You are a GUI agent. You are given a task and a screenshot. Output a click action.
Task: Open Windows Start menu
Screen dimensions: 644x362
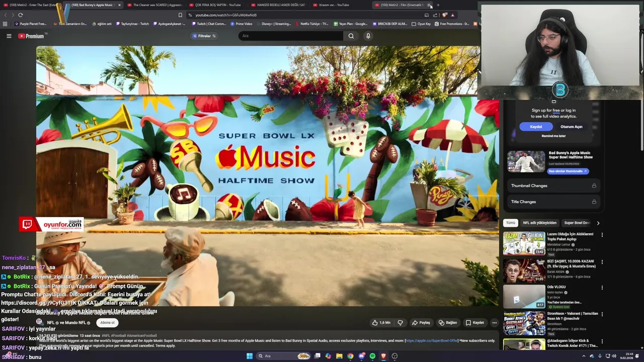coord(249,356)
